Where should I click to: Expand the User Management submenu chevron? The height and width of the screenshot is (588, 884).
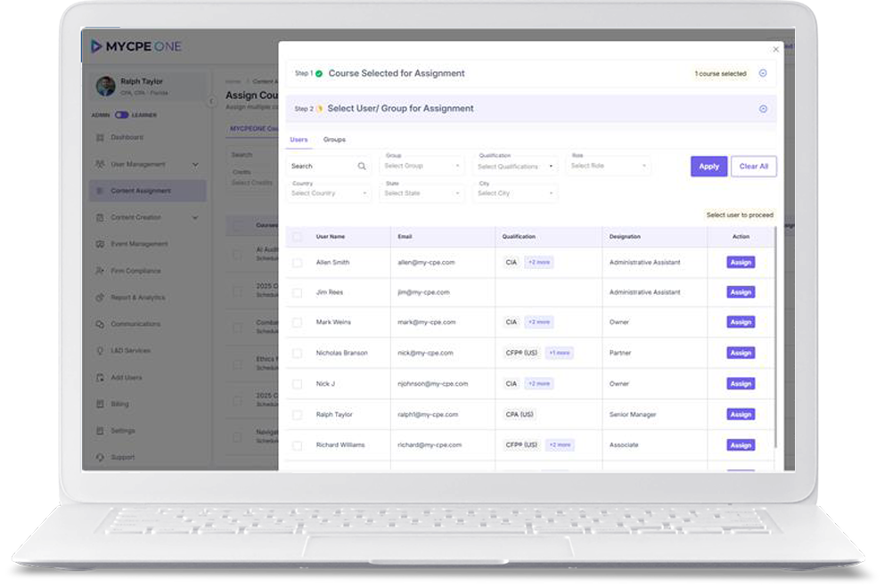pos(195,165)
